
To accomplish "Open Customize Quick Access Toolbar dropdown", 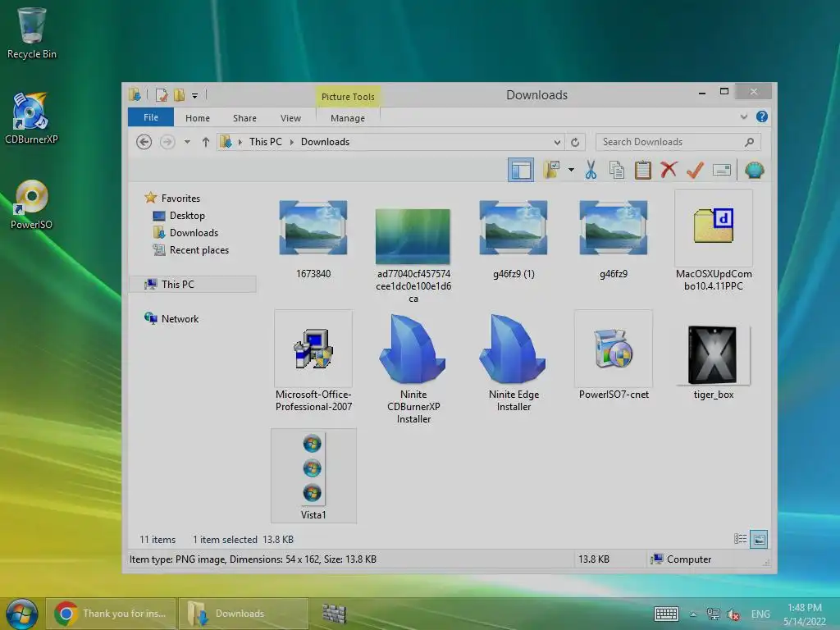I will [x=195, y=96].
